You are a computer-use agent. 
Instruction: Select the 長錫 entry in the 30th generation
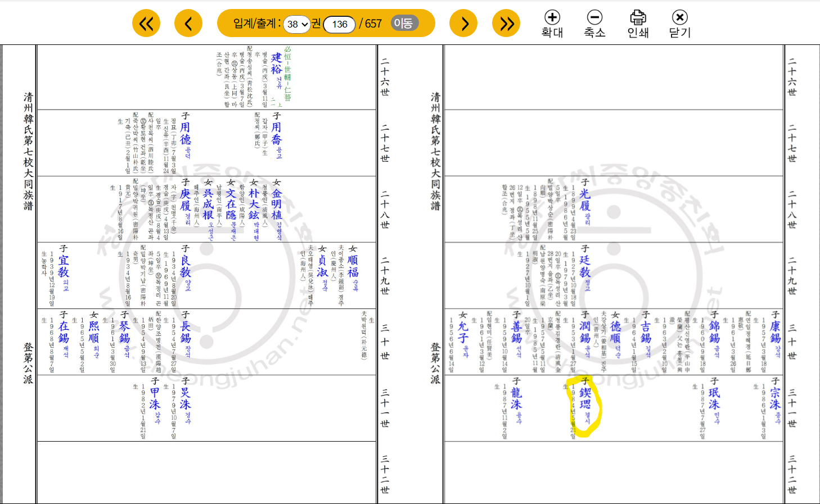click(185, 332)
